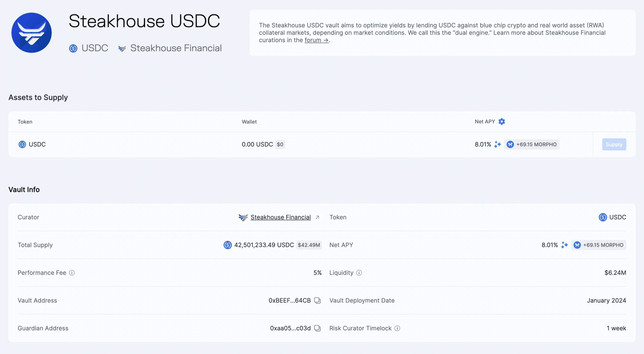644x354 pixels.
Task: Open the forum link in the description
Action: (316, 40)
